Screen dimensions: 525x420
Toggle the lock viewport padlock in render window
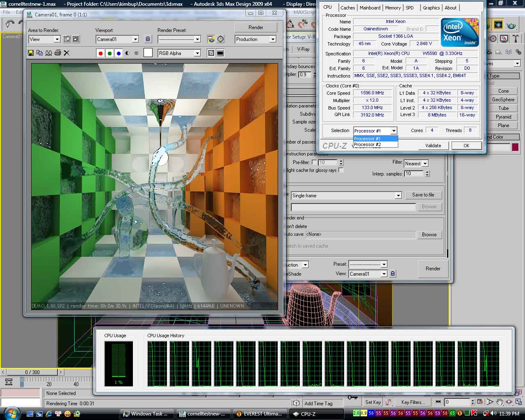[x=148, y=39]
